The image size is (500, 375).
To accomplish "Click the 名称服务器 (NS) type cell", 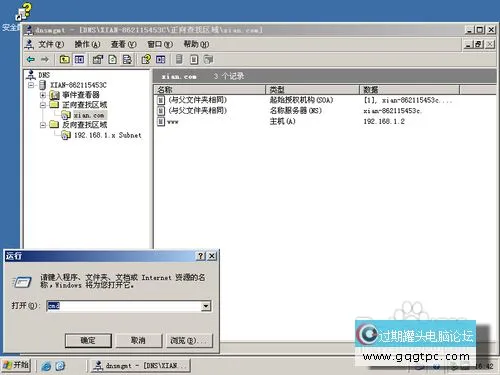I will pos(296,111).
